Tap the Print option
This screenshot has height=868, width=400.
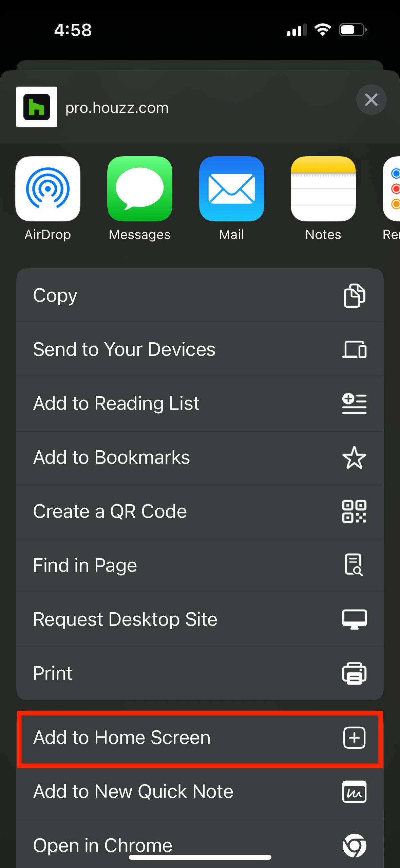click(x=200, y=673)
